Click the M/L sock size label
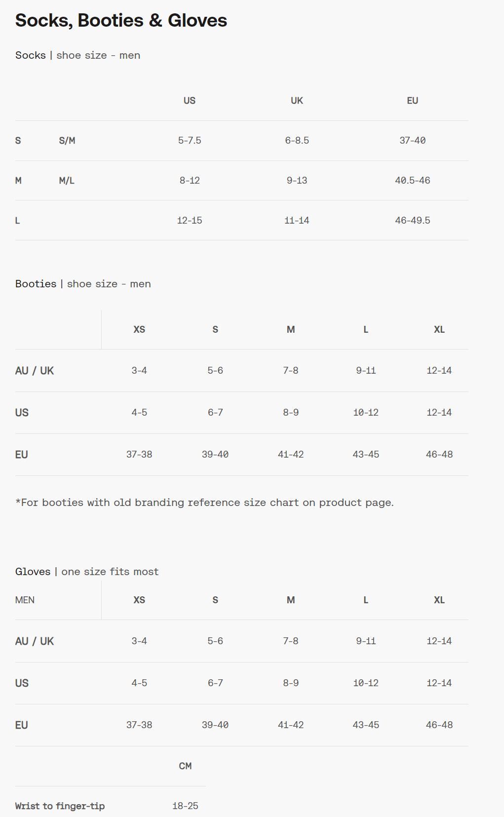Viewport: 504px width, 817px height. (x=67, y=181)
